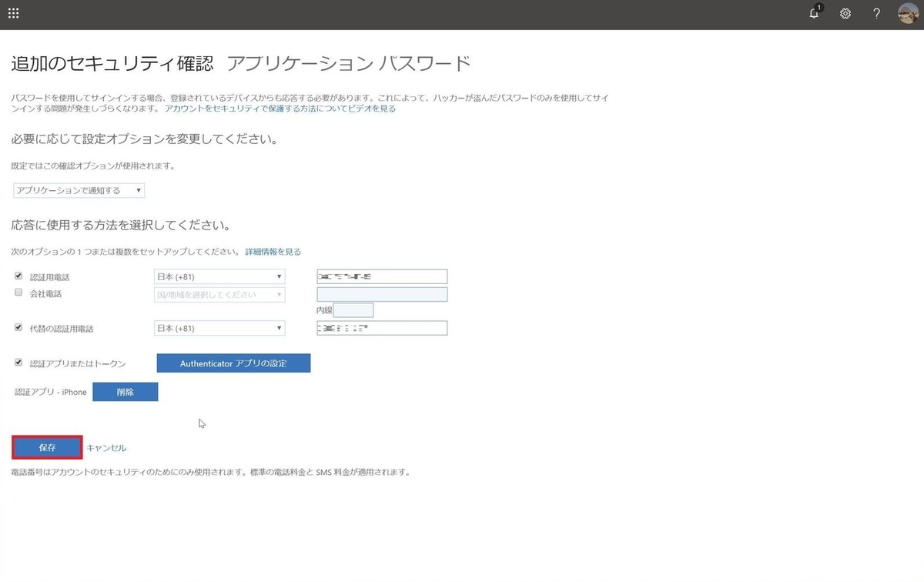Open the country dropdown for 代替の認証電話
The height and width of the screenshot is (582, 924).
[219, 327]
